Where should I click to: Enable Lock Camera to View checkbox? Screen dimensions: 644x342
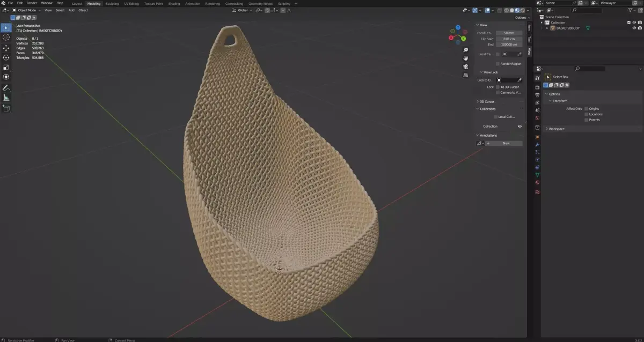pyautogui.click(x=497, y=92)
